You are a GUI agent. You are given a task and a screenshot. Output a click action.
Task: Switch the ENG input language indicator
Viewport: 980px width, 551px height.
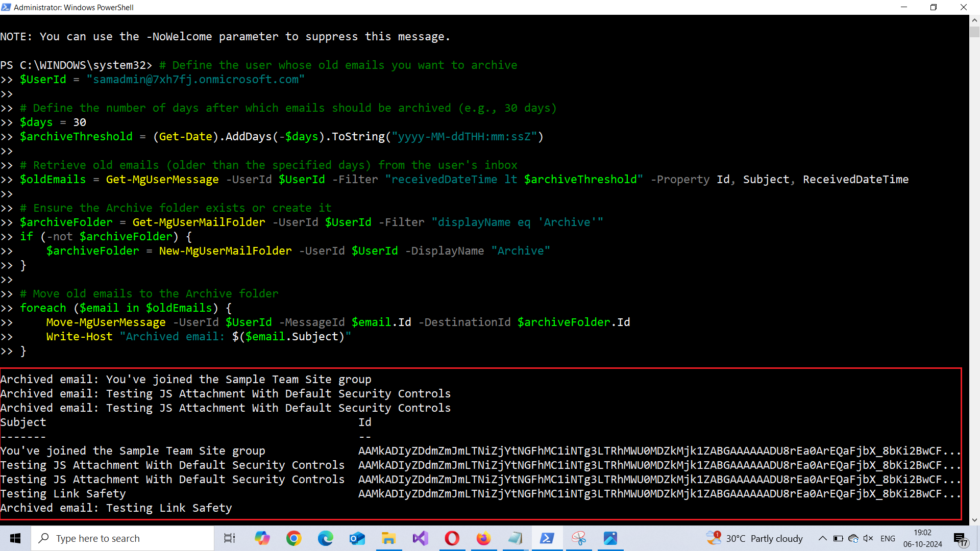pyautogui.click(x=888, y=538)
